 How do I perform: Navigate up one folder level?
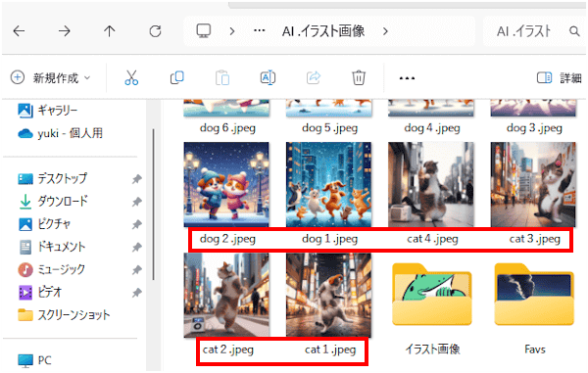(x=109, y=31)
